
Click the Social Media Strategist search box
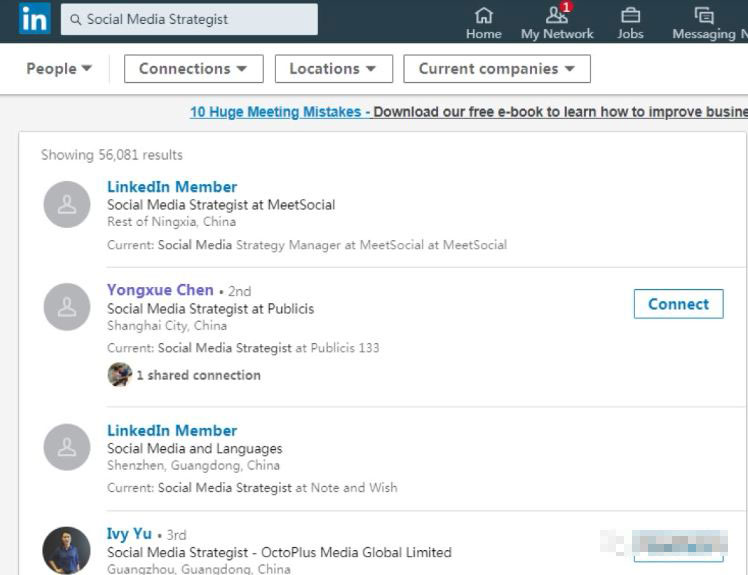189,20
